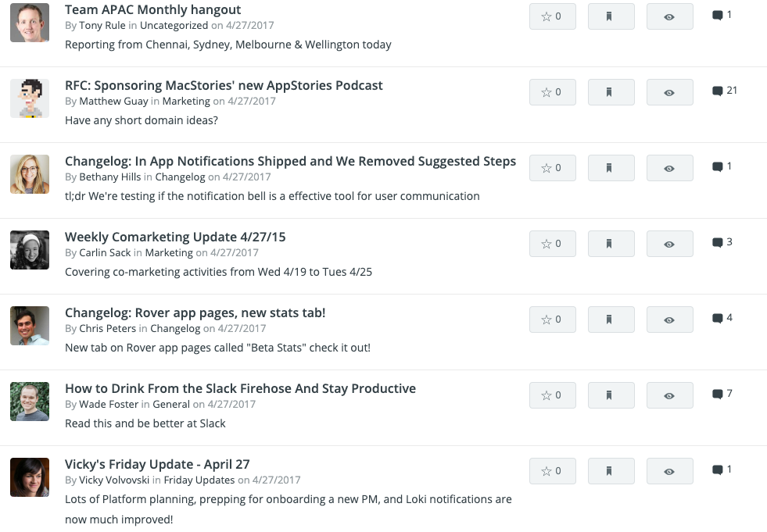Filter by the Uncategorized category link
767x532 pixels.
(x=174, y=26)
